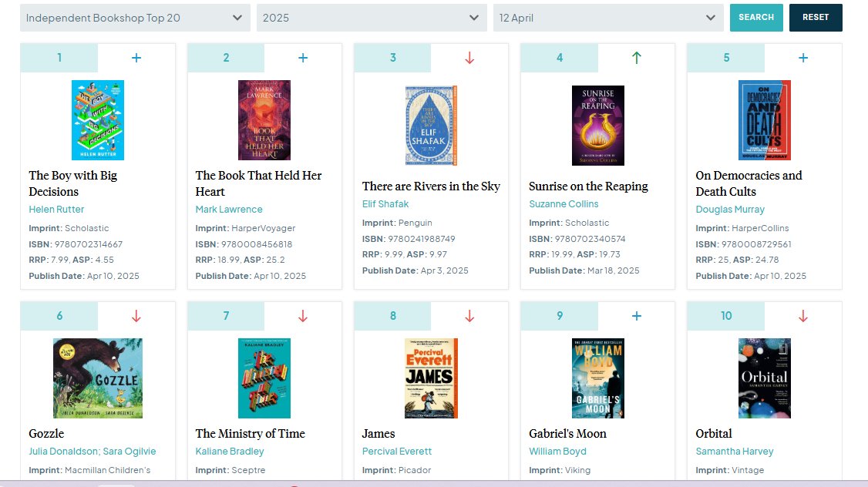This screenshot has width=868, height=487.
Task: Click title The Book That Held Her Heart
Action: pyautogui.click(x=258, y=183)
